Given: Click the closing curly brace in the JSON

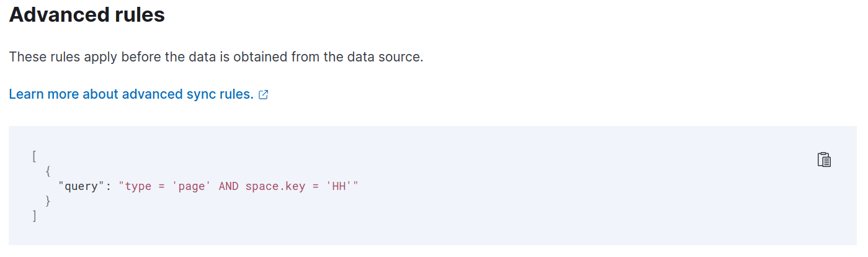Looking at the screenshot, I should 48,201.
